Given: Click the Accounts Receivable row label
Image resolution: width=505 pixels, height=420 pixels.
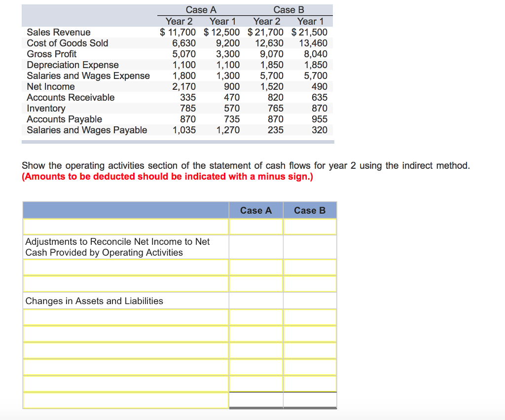Looking at the screenshot, I should coord(70,97).
